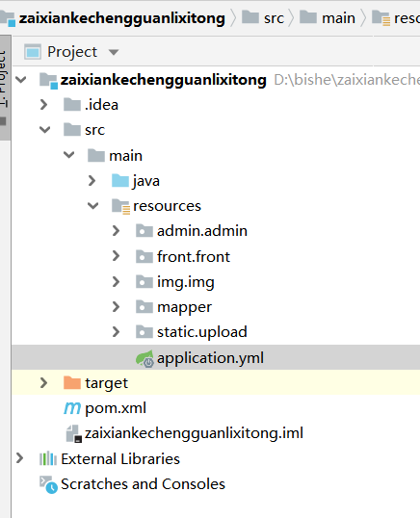Expand the img.img folder arrow
This screenshot has width=420, height=518.
point(116,281)
